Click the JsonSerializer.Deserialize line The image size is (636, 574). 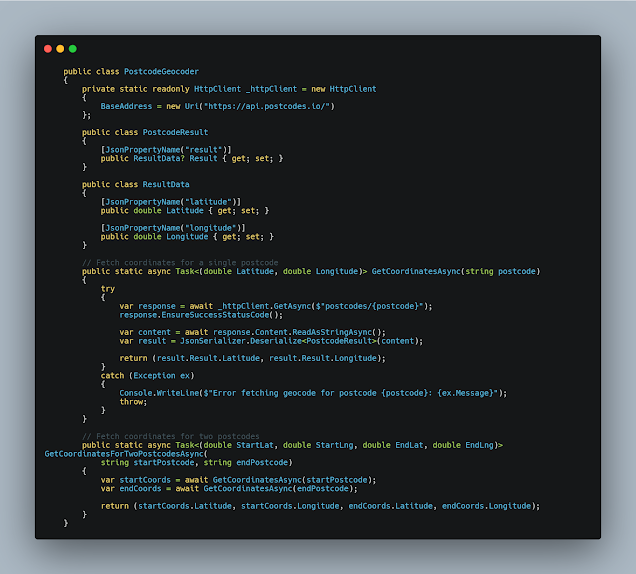point(271,341)
